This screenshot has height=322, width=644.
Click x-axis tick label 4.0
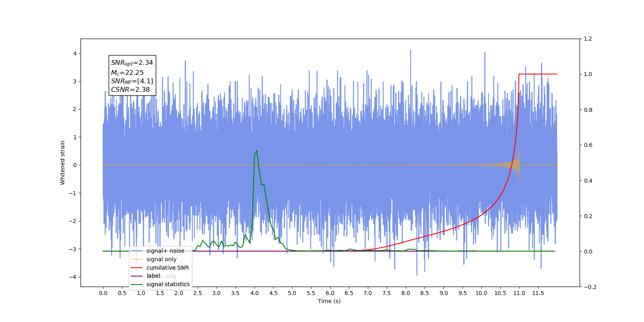click(x=254, y=293)
